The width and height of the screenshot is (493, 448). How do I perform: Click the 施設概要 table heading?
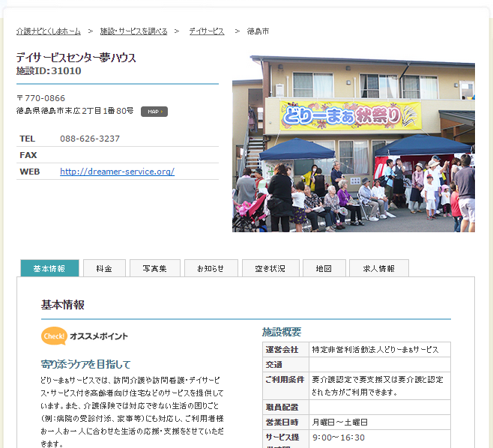coord(282,332)
